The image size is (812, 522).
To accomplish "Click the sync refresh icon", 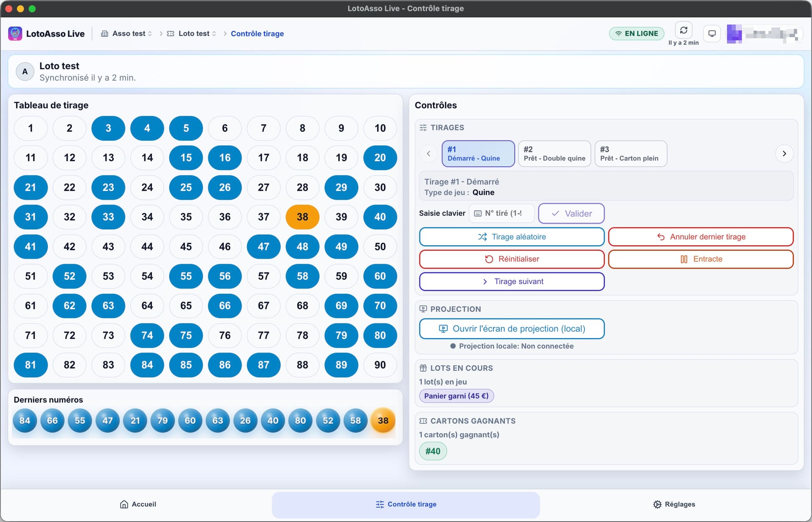I will coord(683,30).
